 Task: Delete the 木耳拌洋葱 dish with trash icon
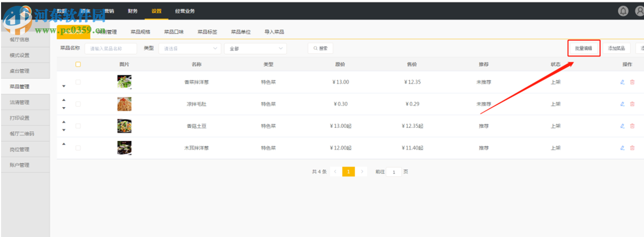pos(632,148)
